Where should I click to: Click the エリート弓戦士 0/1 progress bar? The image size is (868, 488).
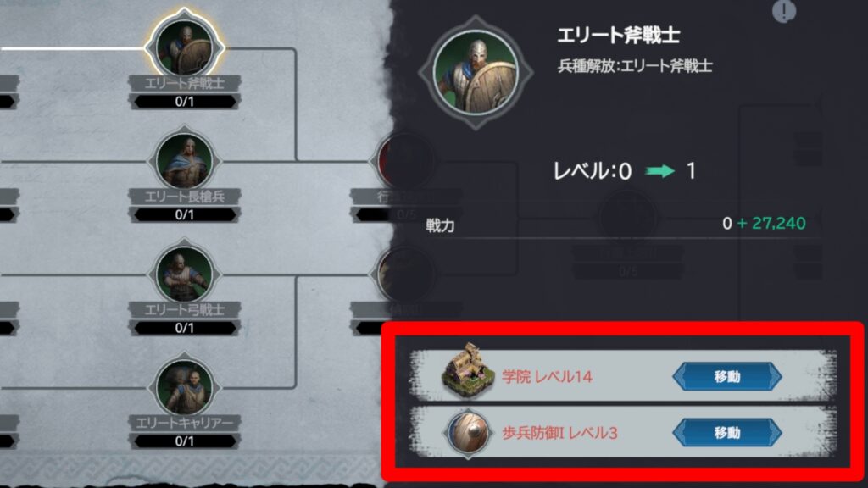tap(184, 328)
